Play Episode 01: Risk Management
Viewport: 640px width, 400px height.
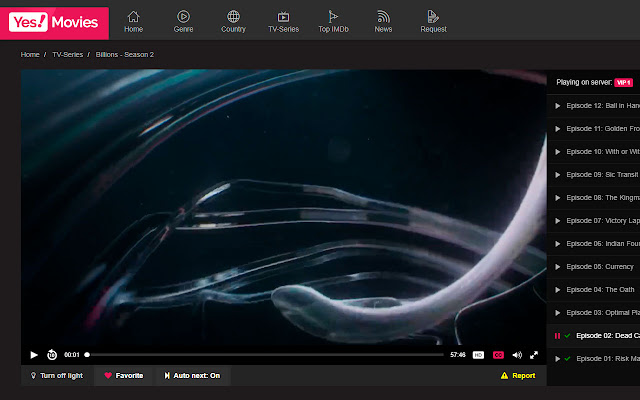tap(593, 359)
